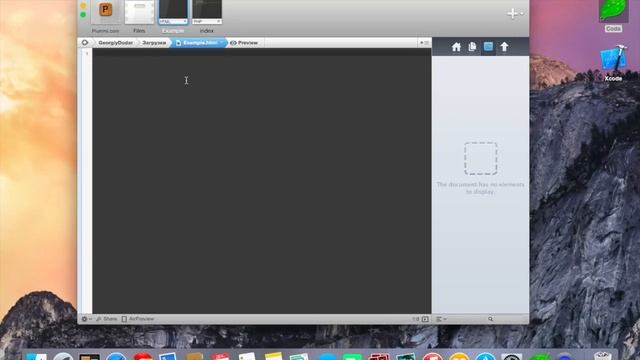Click the circle icon at the path bar start
This screenshot has height=360, width=640.
pyautogui.click(x=85, y=42)
